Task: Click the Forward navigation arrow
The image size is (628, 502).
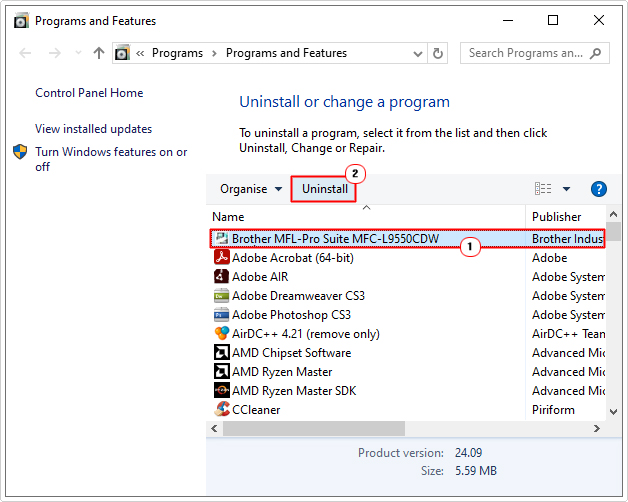Action: (x=54, y=53)
